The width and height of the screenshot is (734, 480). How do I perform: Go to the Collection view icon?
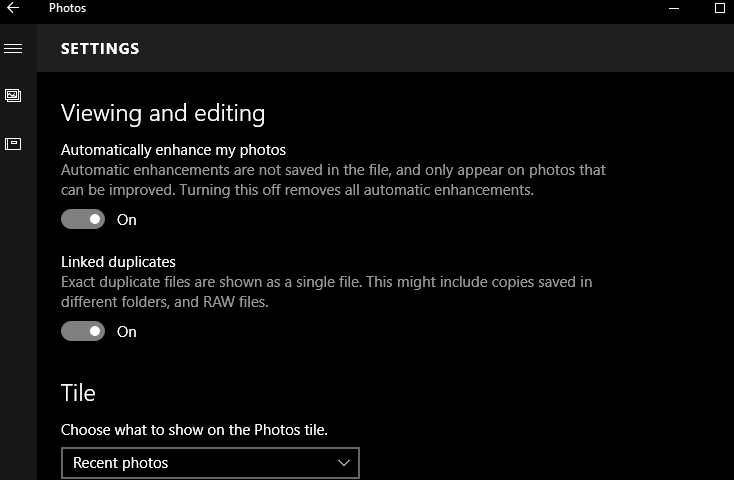[x=13, y=96]
